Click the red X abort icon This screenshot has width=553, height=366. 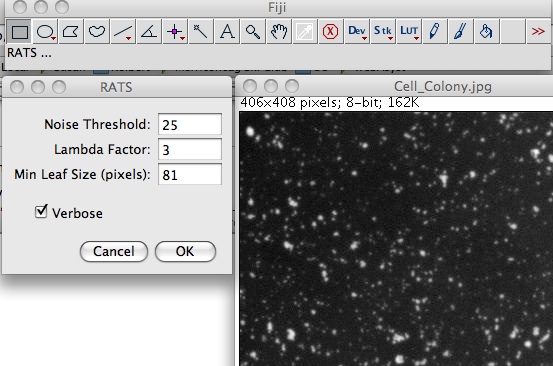[x=331, y=32]
